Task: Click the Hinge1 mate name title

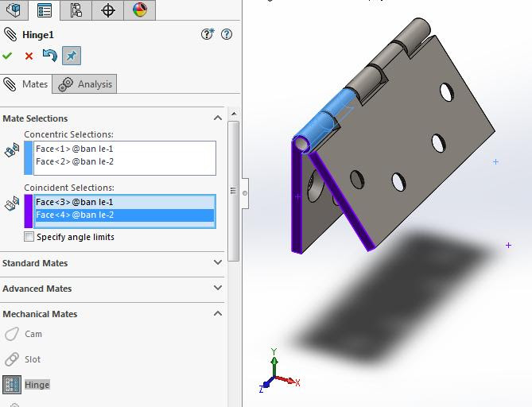Action: (38, 35)
